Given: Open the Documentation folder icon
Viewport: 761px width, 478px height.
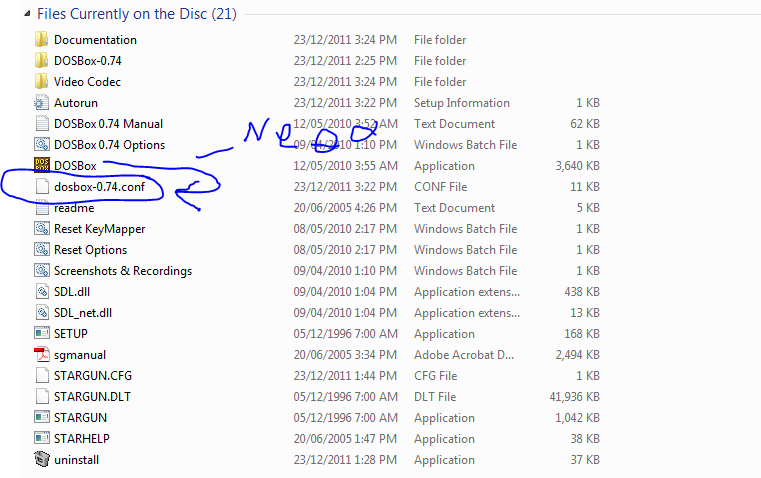Looking at the screenshot, I should click(x=41, y=40).
